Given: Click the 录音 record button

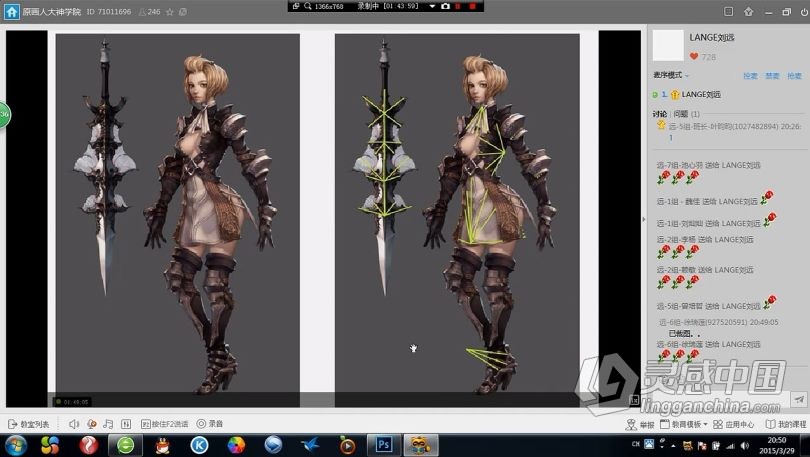Looking at the screenshot, I should pyautogui.click(x=210, y=424).
